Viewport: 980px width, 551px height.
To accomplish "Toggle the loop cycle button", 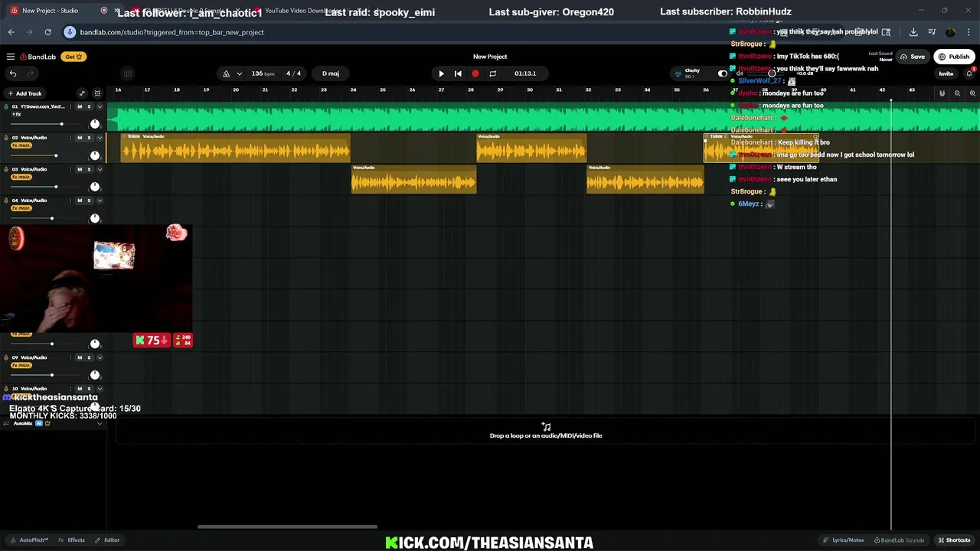I will [x=492, y=73].
